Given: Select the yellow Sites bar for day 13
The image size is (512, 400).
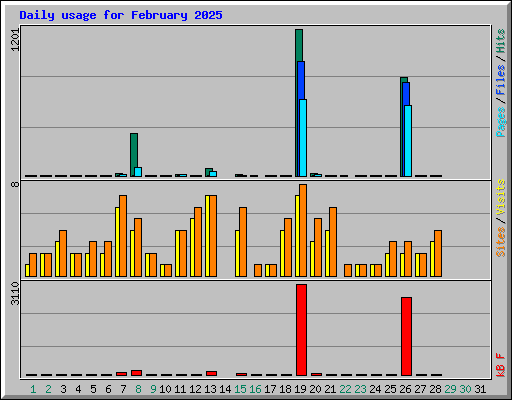Looking at the screenshot, I should click(x=207, y=236).
